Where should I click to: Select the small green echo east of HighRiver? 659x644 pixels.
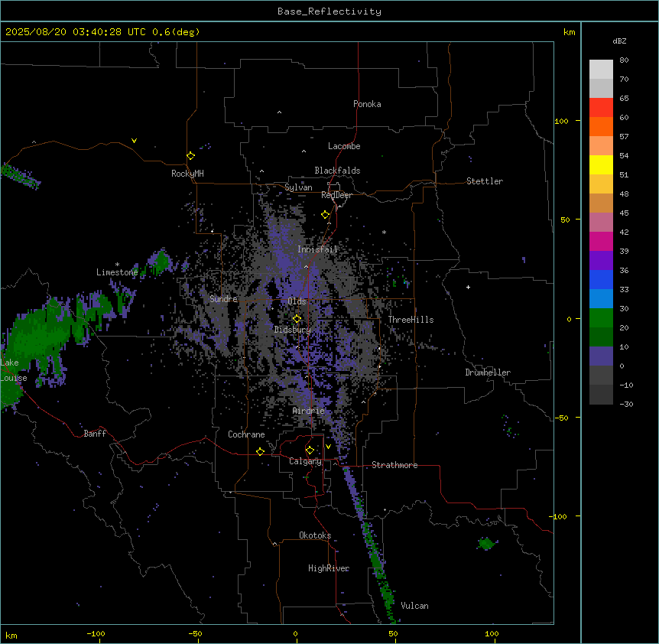pyautogui.click(x=487, y=543)
